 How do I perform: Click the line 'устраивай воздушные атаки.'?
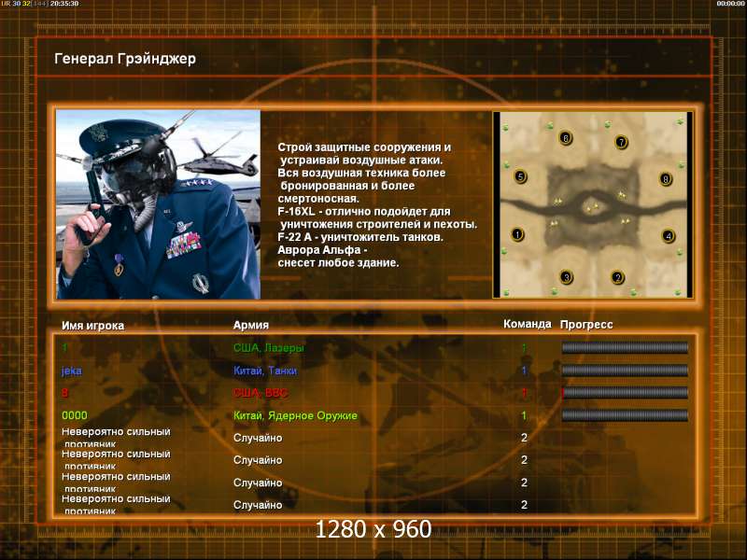(361, 161)
